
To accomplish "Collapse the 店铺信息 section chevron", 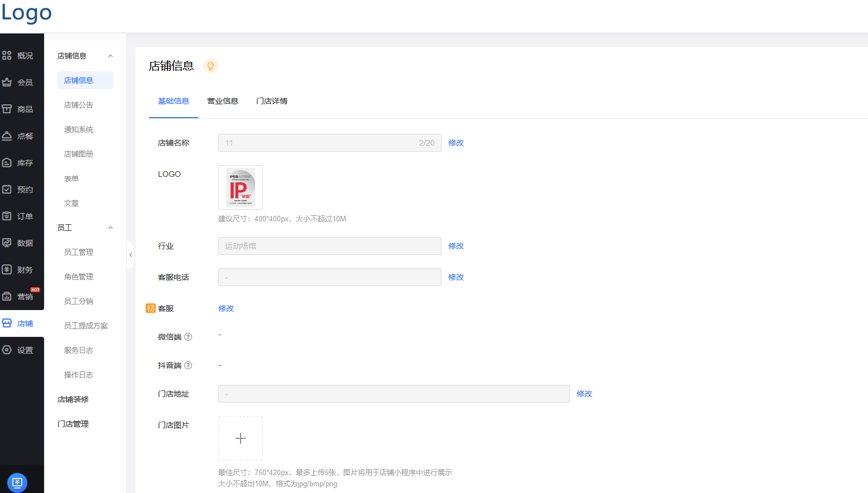I will pos(110,55).
